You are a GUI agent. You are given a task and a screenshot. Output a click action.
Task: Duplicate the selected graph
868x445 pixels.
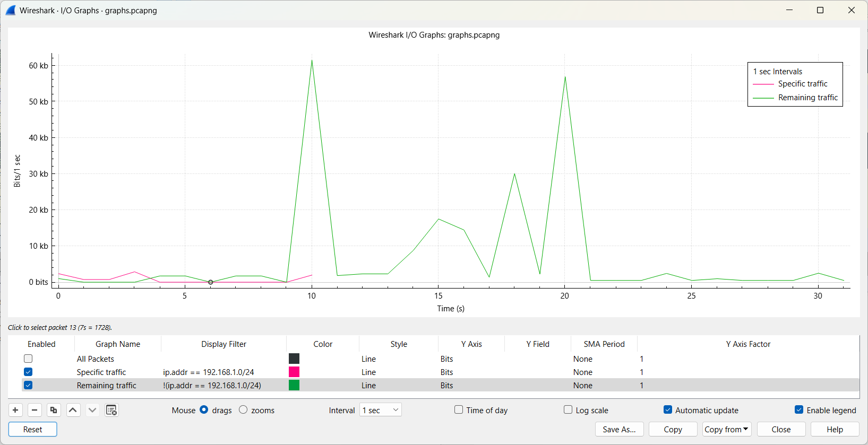[x=54, y=410]
